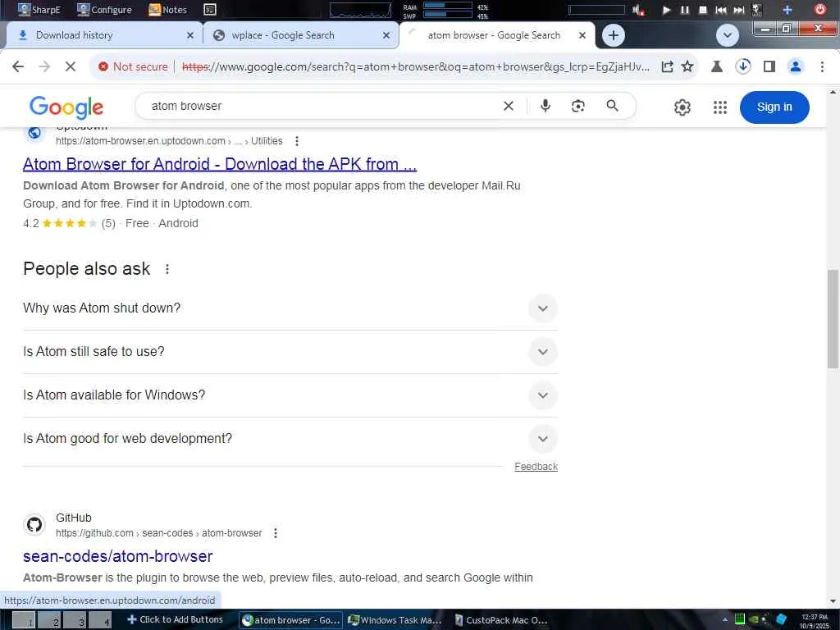
Task: Open a new browser tab with the plus button
Action: (614, 35)
